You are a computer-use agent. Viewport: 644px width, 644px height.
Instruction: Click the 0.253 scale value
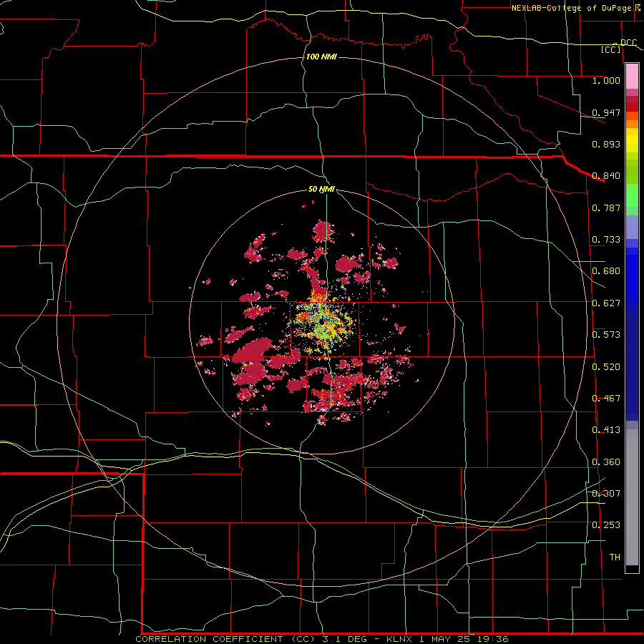[606, 525]
